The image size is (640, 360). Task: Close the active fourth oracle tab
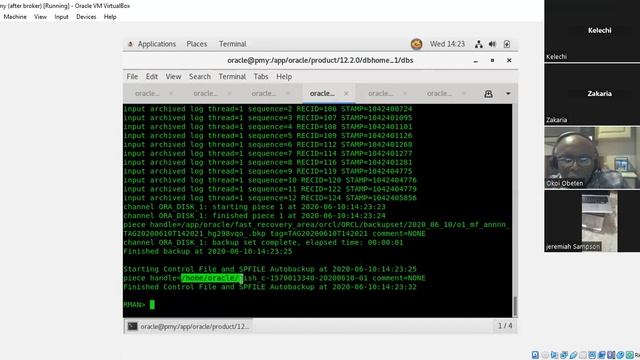[346, 93]
